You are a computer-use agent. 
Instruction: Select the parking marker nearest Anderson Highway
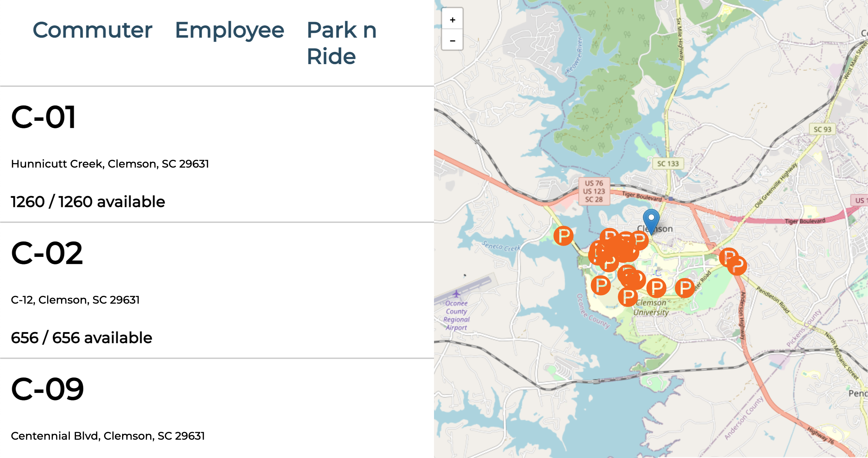coord(737,266)
